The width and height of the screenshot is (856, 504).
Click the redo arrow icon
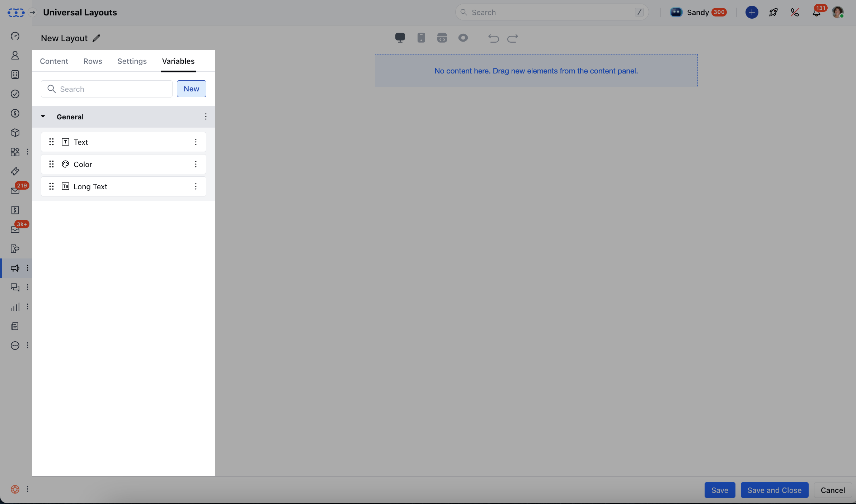click(x=512, y=38)
